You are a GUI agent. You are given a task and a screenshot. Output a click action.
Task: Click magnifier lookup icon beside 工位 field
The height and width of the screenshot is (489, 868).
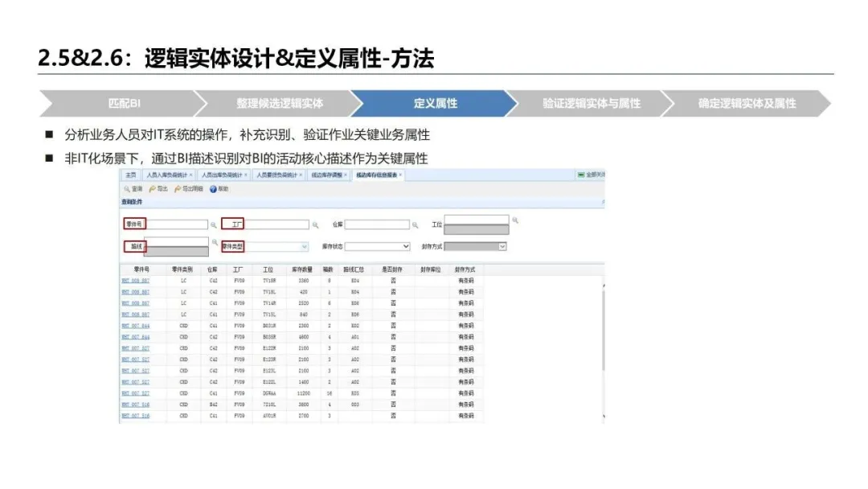click(x=515, y=220)
